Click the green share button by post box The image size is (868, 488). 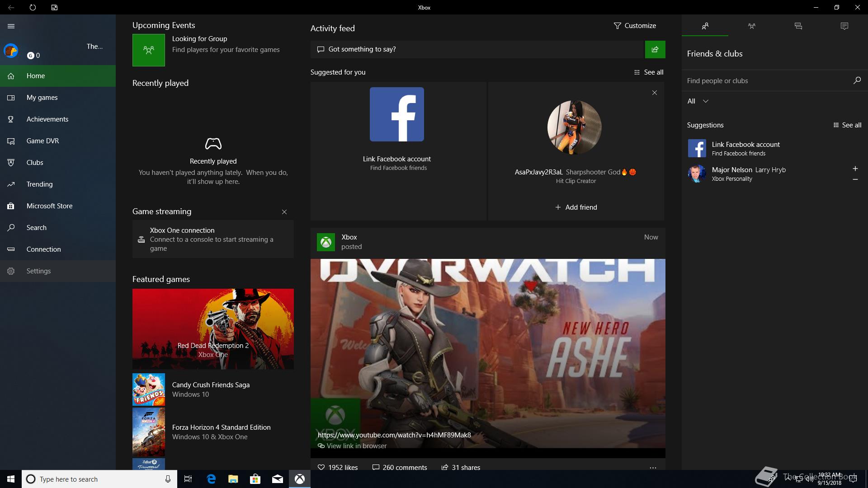click(x=655, y=49)
